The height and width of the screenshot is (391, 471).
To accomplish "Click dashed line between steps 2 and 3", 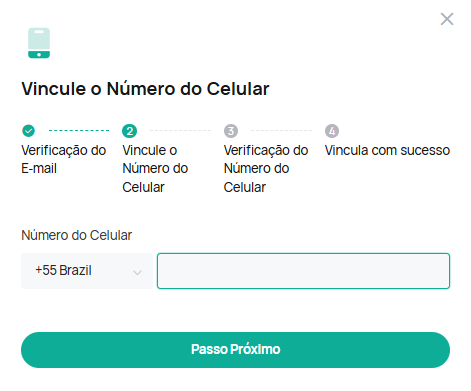I will (x=180, y=130).
